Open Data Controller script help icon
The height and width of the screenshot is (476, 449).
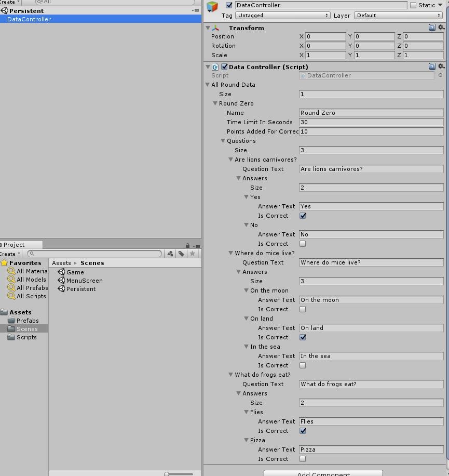pyautogui.click(x=432, y=67)
